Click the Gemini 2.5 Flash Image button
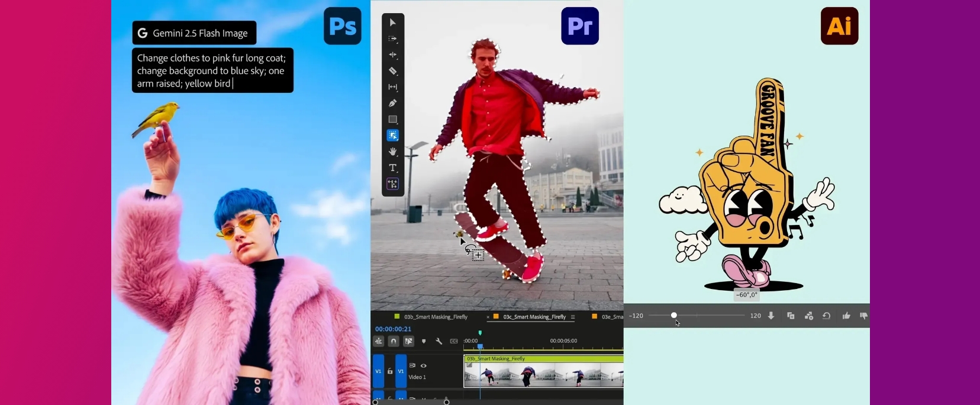The width and height of the screenshot is (980, 405). click(194, 33)
